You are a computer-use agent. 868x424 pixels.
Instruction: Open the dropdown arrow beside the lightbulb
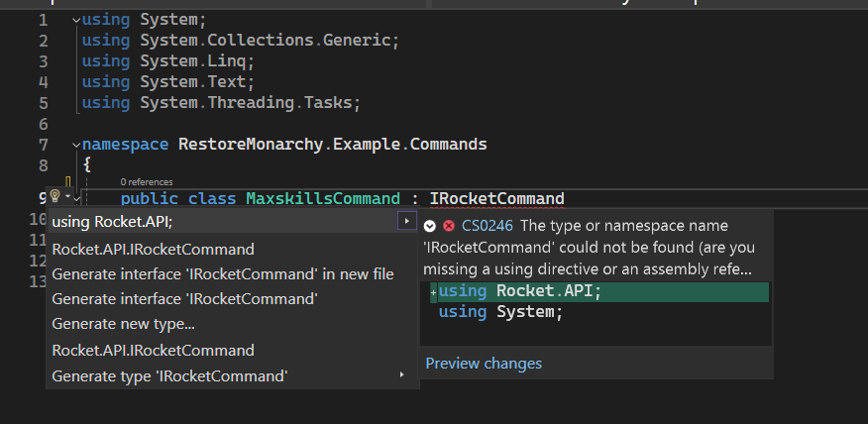coord(67,197)
